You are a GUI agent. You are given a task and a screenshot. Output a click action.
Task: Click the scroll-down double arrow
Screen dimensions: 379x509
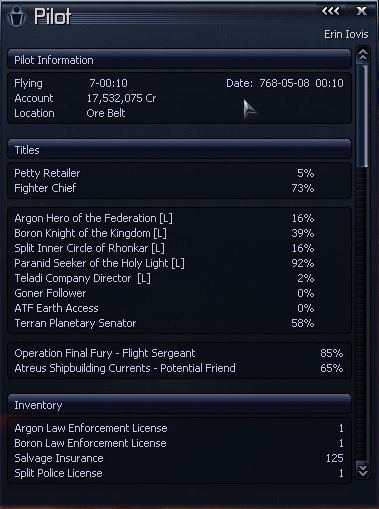363,470
